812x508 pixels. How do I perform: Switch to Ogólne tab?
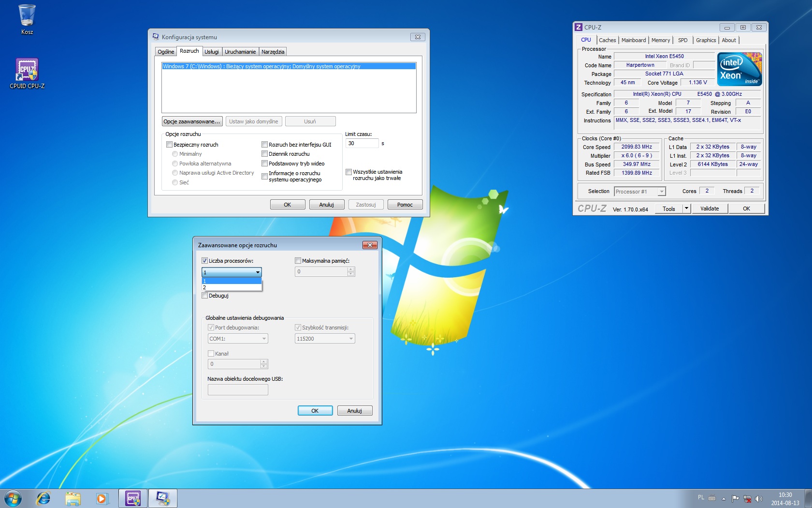(166, 52)
